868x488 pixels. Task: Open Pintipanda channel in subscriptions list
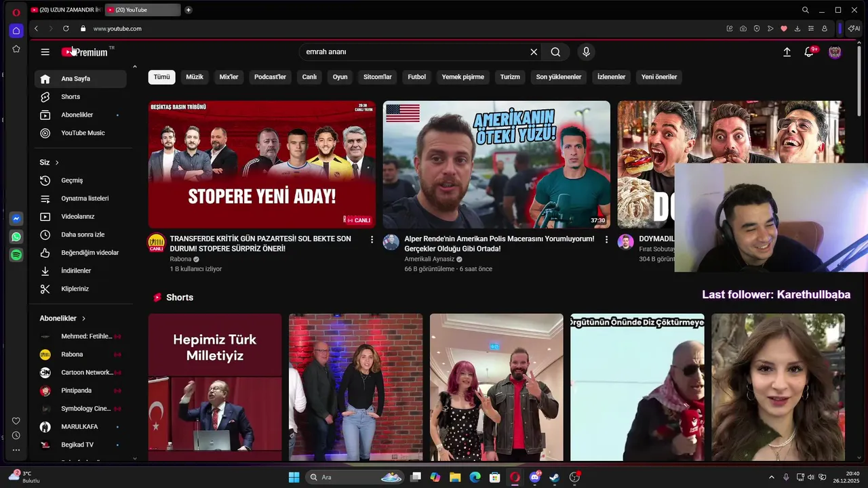[81, 390]
